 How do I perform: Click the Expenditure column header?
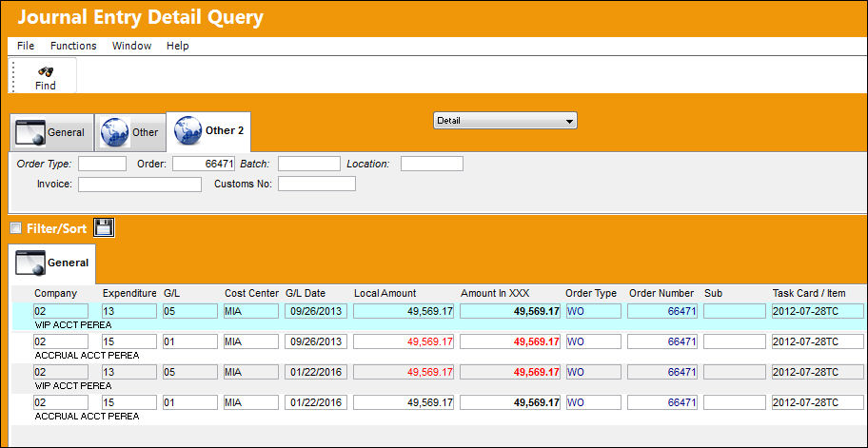[129, 293]
